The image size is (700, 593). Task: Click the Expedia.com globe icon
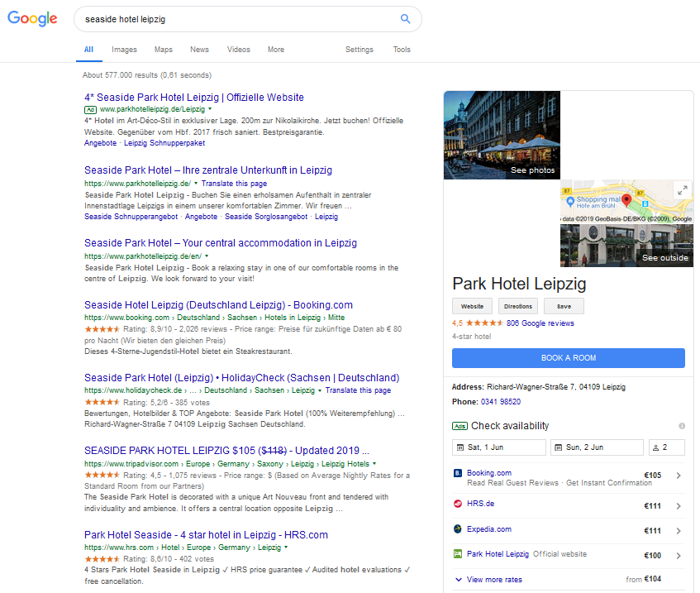pos(458,529)
